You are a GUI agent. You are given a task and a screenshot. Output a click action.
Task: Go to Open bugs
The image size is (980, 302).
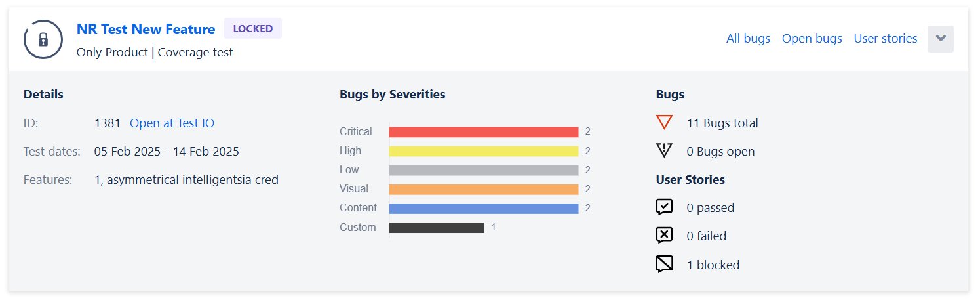point(812,39)
